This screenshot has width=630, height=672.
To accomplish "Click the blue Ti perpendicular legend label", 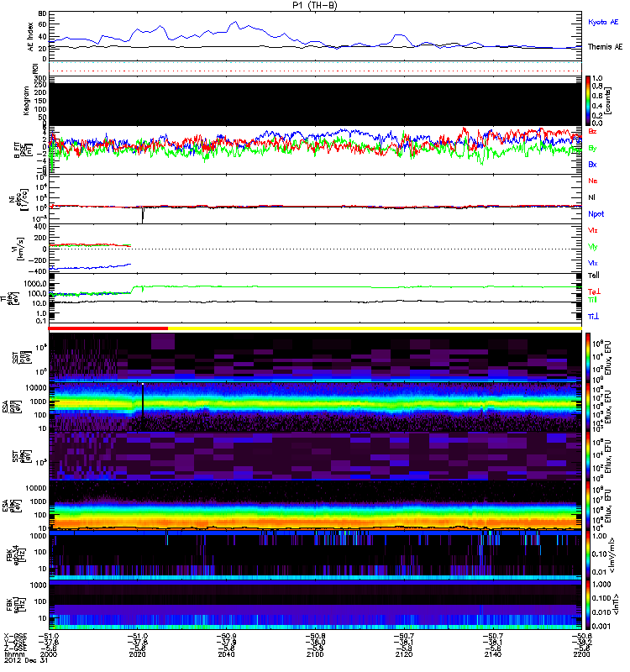I will pyautogui.click(x=593, y=317).
